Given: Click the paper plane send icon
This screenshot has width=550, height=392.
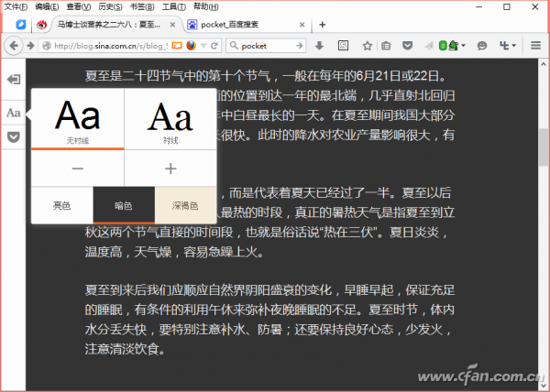Looking at the screenshot, I should (x=429, y=46).
